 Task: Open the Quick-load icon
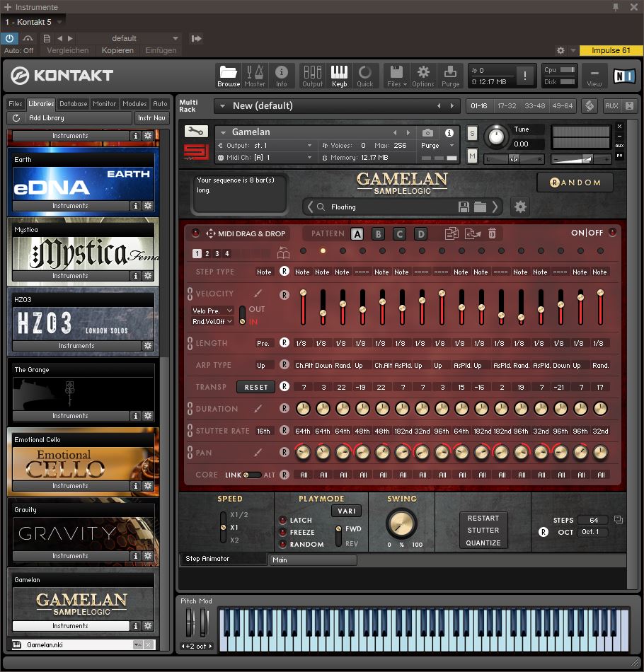point(365,76)
